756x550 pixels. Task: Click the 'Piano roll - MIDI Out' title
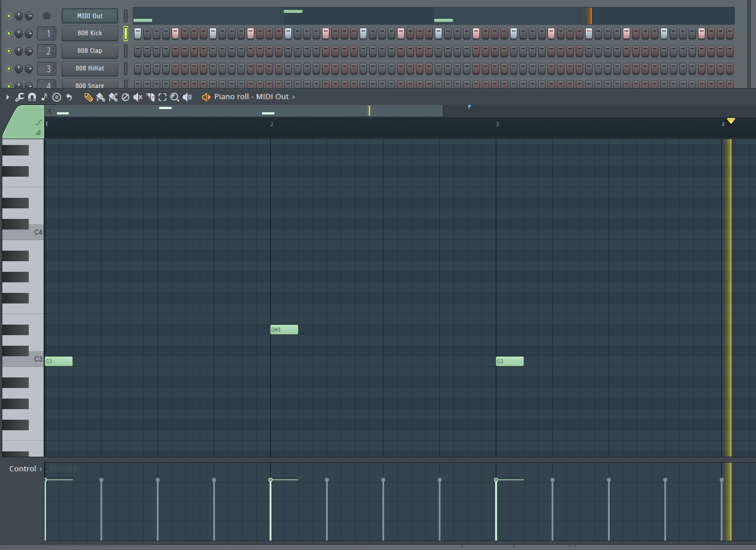pyautogui.click(x=251, y=97)
